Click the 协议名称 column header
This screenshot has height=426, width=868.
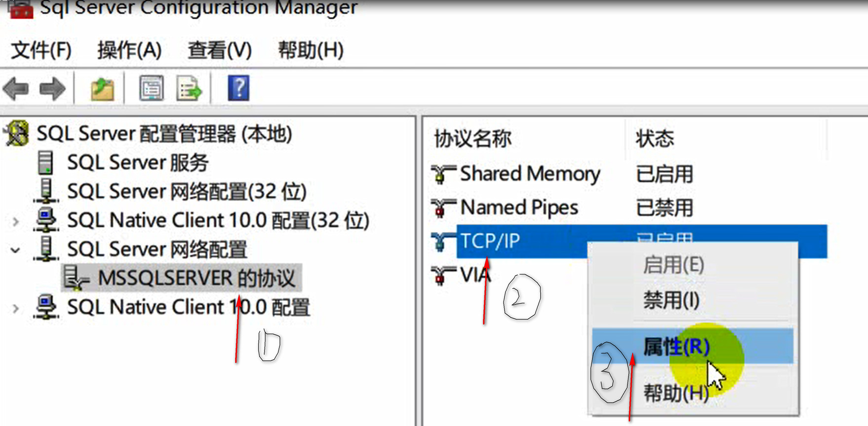point(473,139)
